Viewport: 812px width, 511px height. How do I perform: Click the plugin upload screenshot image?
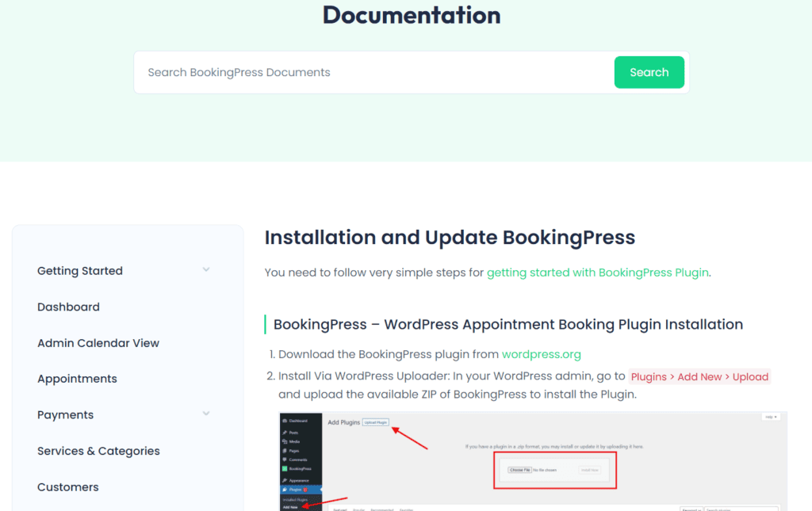[x=533, y=461]
